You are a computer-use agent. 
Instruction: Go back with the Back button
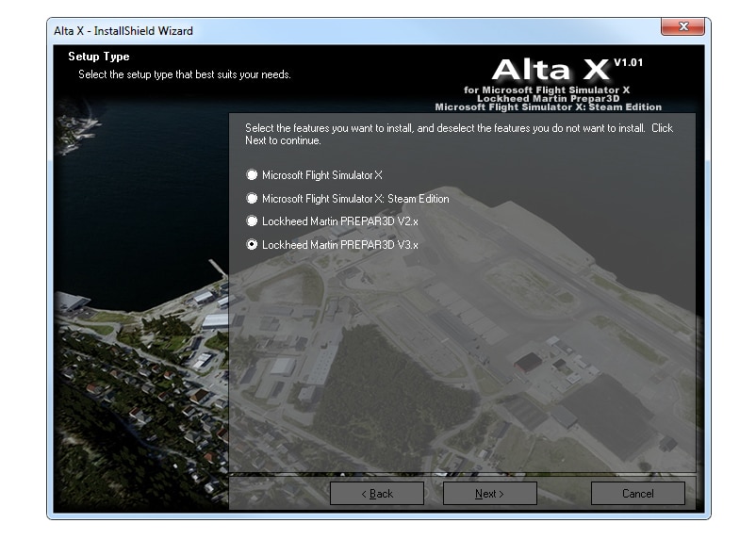(377, 494)
